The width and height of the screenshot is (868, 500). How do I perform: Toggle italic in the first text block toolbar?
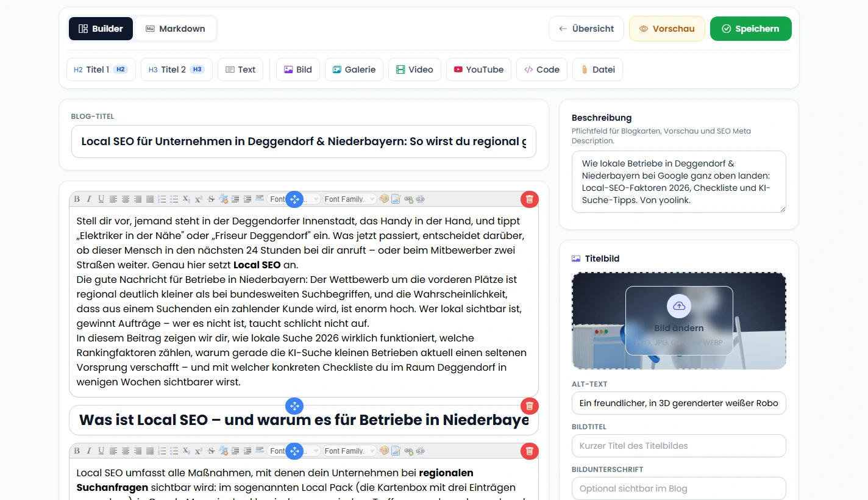pyautogui.click(x=89, y=199)
